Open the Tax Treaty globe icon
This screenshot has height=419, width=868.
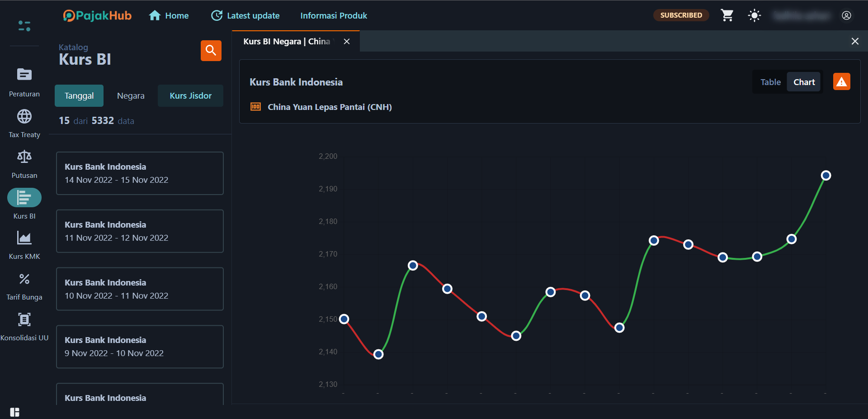(x=24, y=117)
